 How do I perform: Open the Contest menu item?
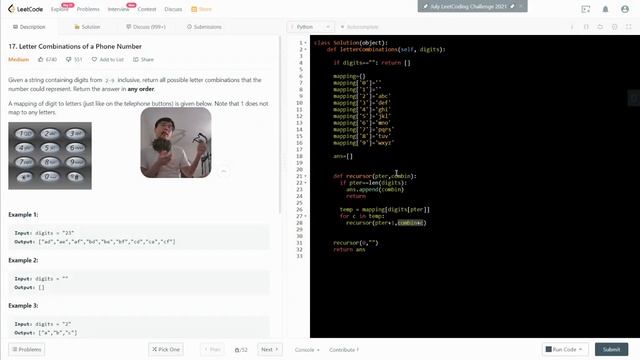[x=147, y=9]
